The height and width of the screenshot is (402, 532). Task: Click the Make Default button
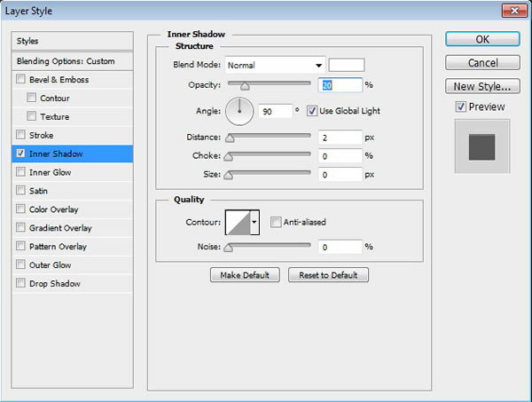click(x=245, y=275)
